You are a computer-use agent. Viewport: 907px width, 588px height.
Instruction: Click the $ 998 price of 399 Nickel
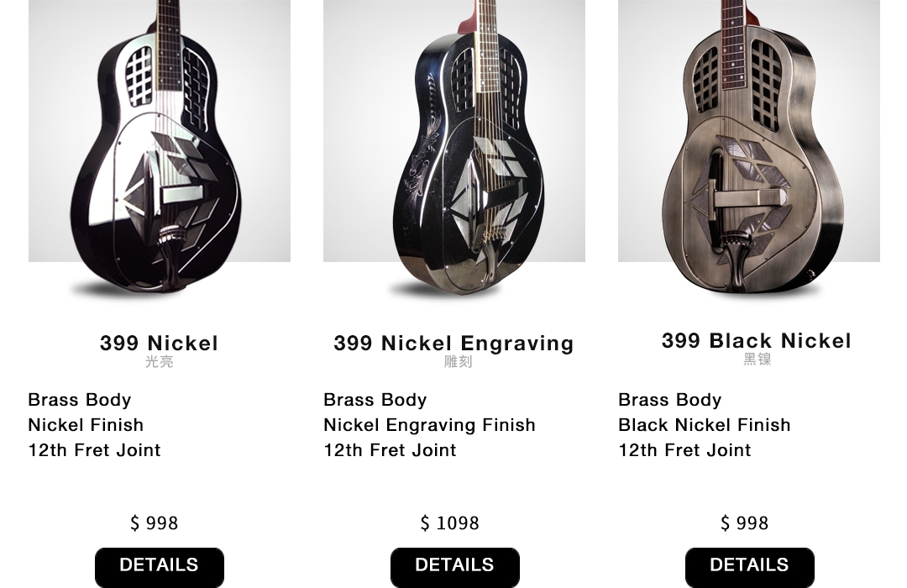coord(154,523)
